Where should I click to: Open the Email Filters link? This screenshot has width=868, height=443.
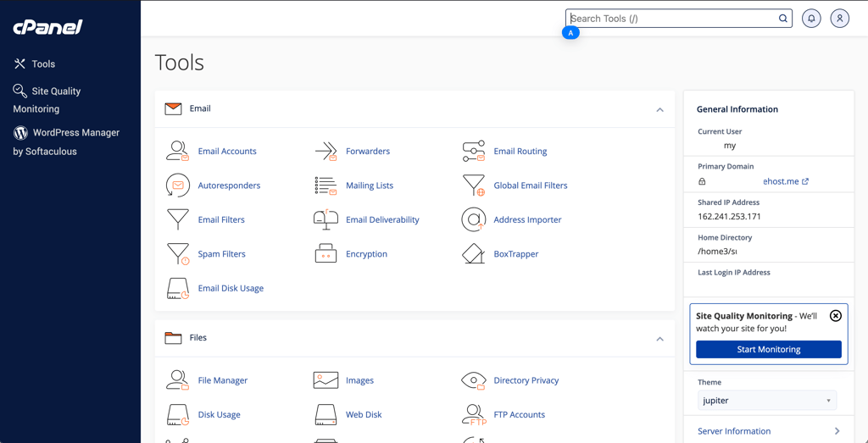click(x=221, y=219)
